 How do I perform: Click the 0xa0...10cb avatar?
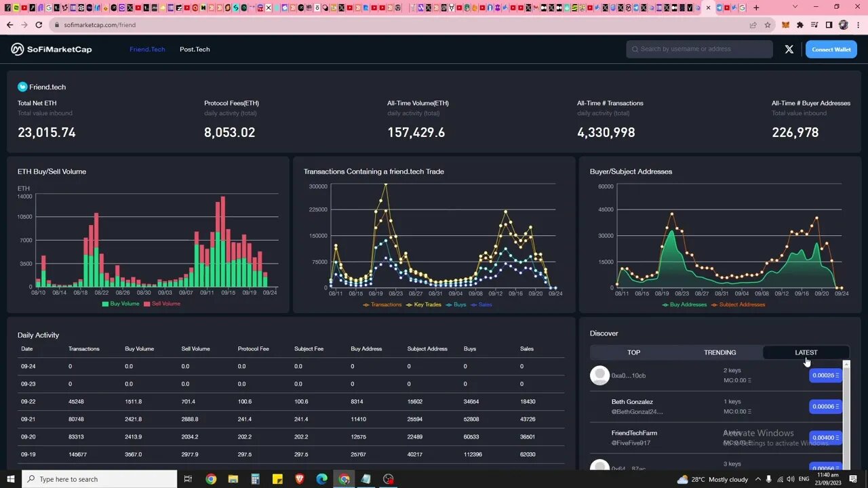coord(600,375)
